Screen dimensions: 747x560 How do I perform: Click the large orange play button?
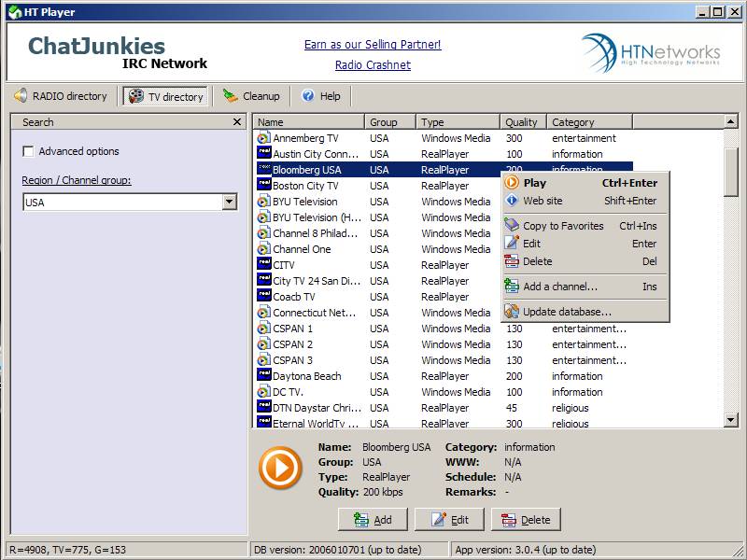[280, 468]
